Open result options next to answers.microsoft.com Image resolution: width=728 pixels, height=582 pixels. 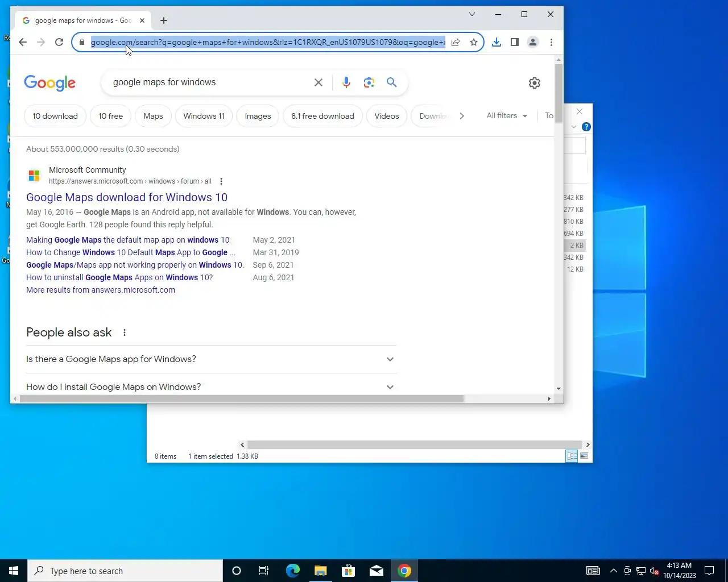(221, 181)
